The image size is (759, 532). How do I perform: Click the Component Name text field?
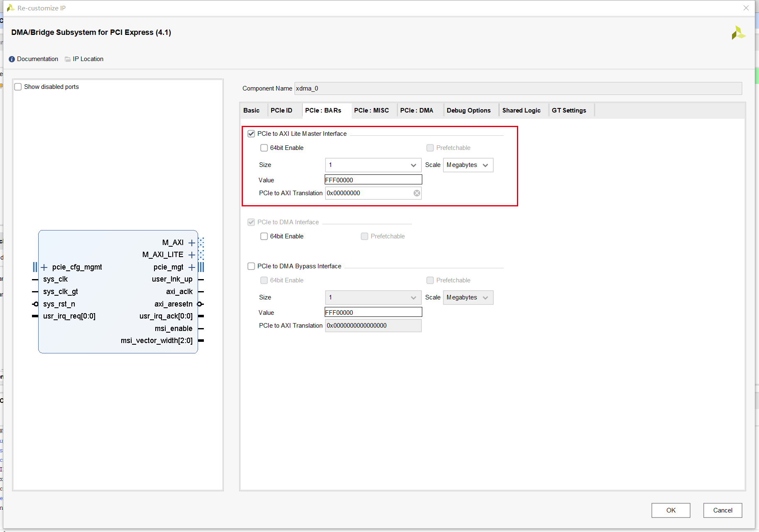click(517, 88)
